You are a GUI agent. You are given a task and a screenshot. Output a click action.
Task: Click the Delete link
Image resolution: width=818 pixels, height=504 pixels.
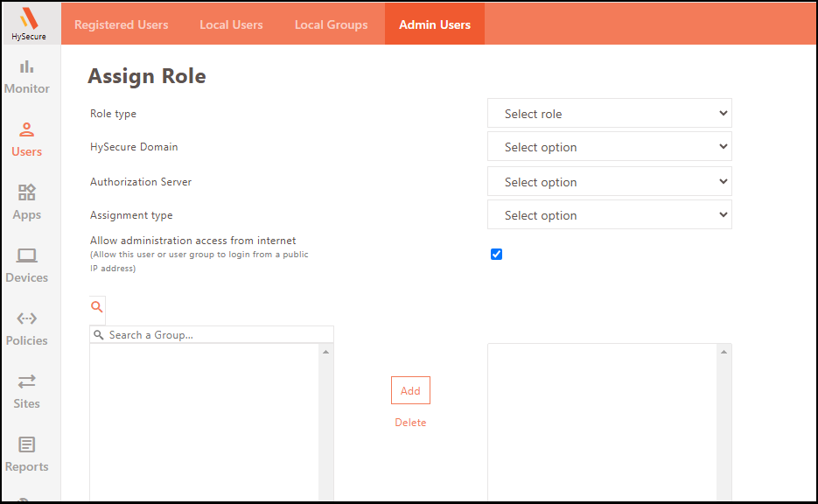click(x=410, y=423)
